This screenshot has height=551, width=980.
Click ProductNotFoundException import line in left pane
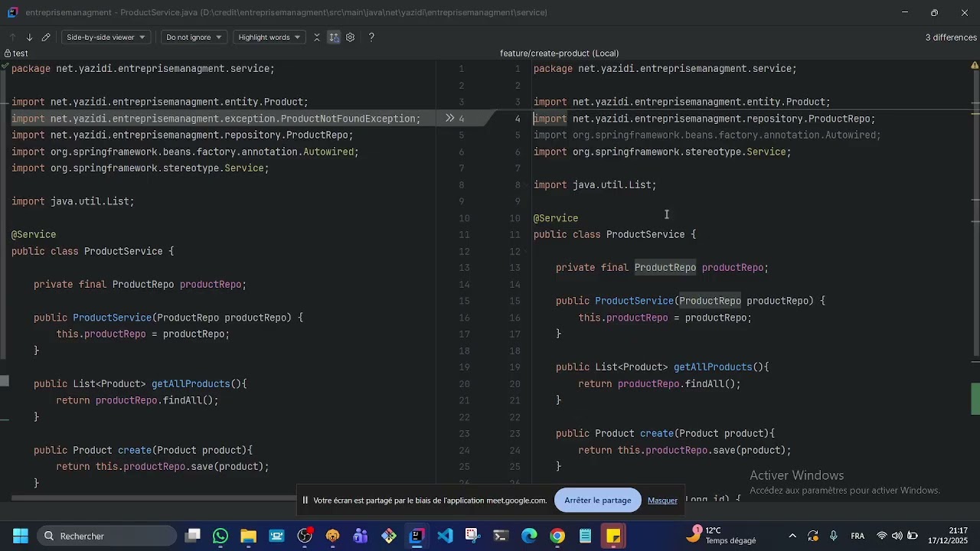pos(216,119)
